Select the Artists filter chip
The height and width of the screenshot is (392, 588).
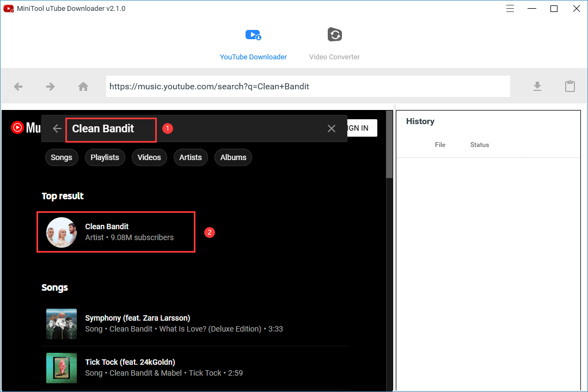tap(191, 157)
